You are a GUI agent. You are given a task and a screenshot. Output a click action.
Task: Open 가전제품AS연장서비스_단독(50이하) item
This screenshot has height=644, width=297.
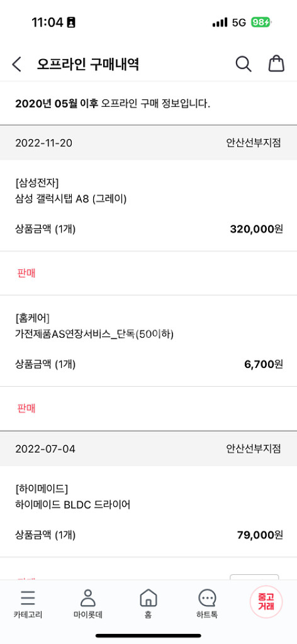tap(94, 335)
